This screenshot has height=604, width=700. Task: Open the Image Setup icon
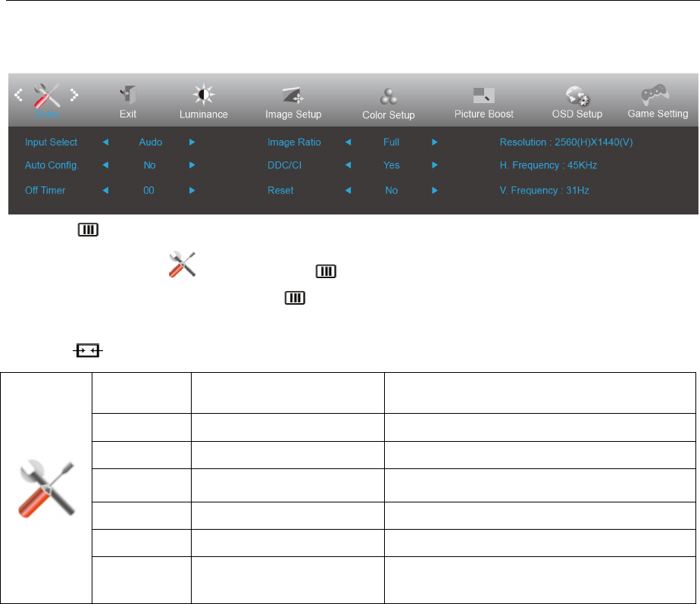pos(293,95)
